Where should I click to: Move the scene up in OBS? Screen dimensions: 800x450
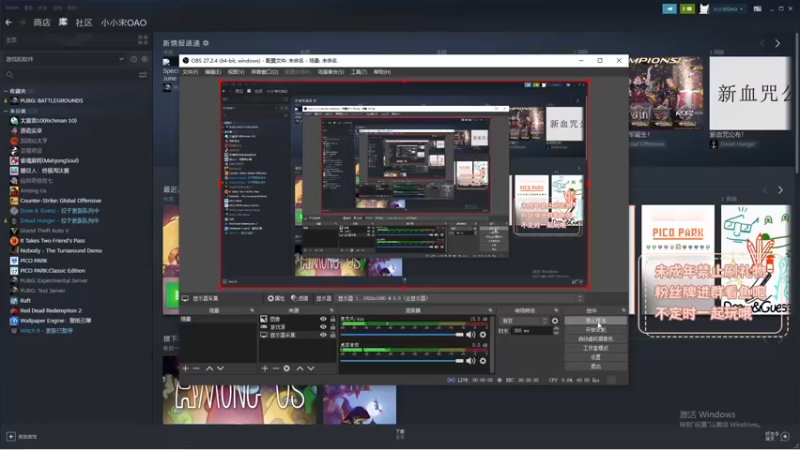click(209, 368)
